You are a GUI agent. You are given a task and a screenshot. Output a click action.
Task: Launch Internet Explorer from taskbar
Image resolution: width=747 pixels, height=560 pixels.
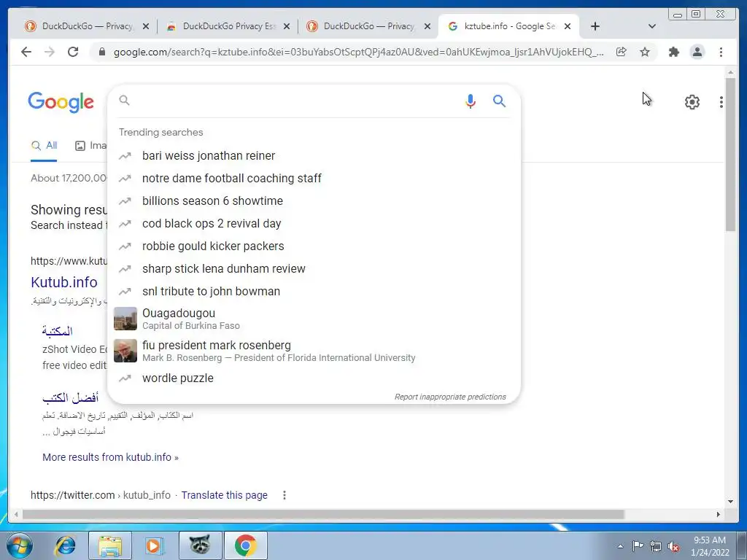click(65, 545)
